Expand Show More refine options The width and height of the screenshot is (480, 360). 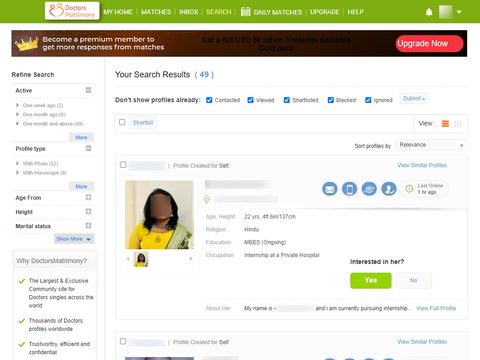[74, 239]
